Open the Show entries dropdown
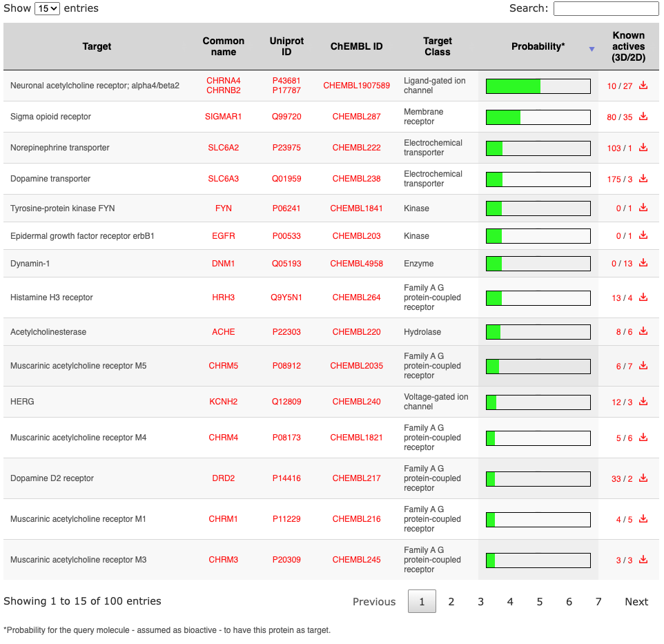This screenshot has width=664, height=644. (47, 9)
